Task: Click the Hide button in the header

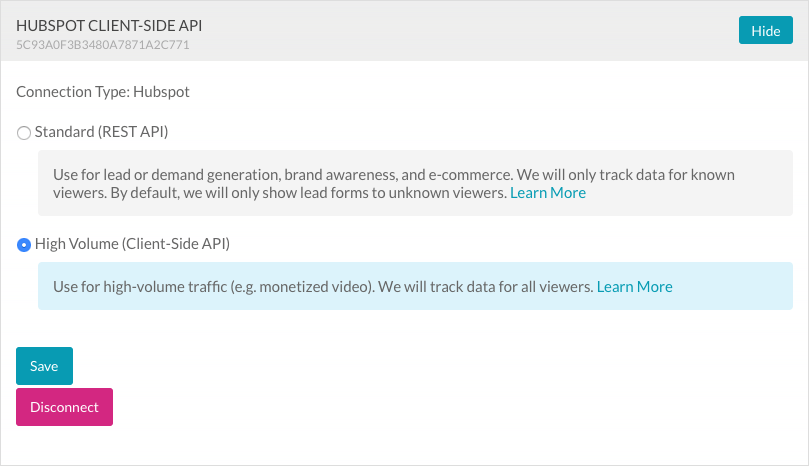Action: [765, 31]
